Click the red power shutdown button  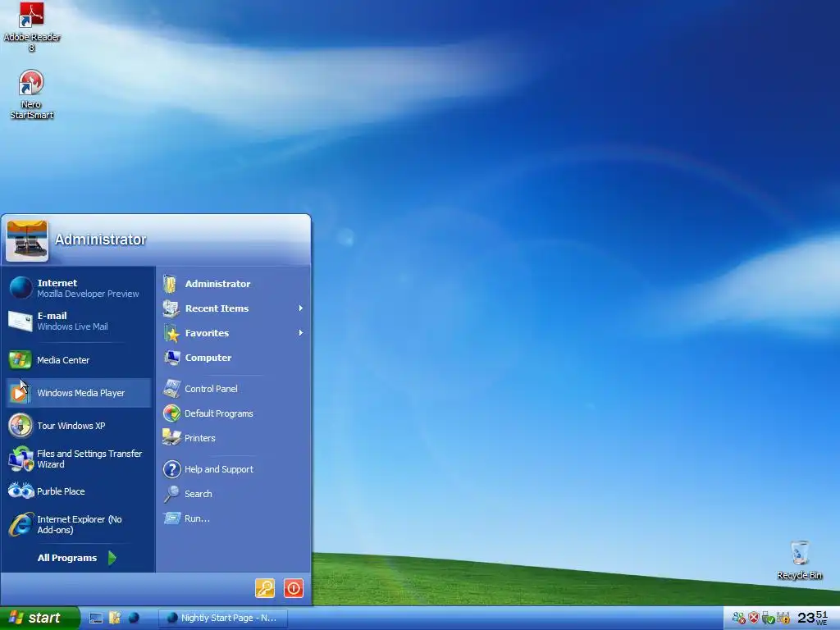pyautogui.click(x=294, y=588)
